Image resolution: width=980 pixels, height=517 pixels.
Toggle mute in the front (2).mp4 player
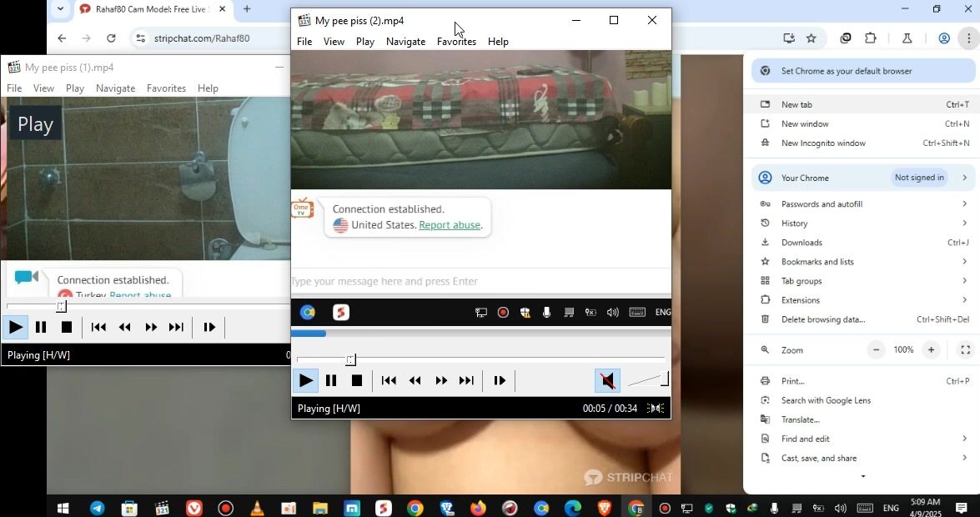tap(607, 381)
